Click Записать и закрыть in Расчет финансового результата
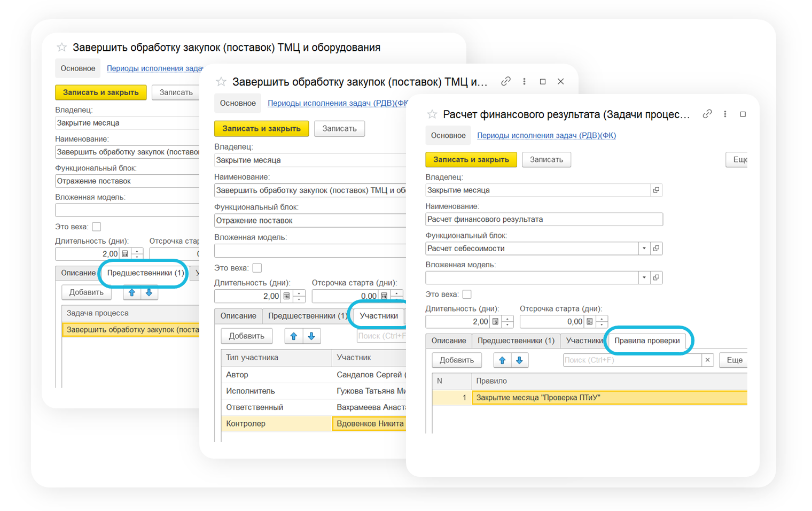This screenshot has height=511, width=812. point(471,160)
